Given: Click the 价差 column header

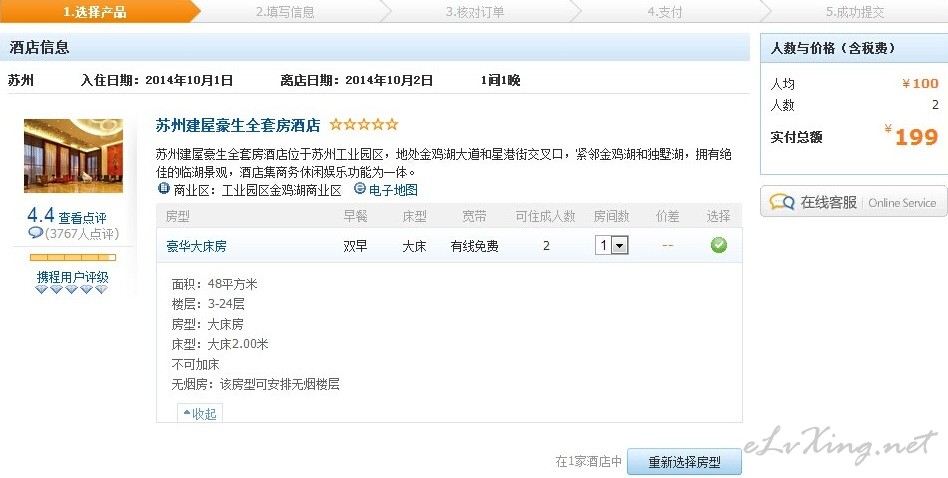Looking at the screenshot, I should 667,216.
